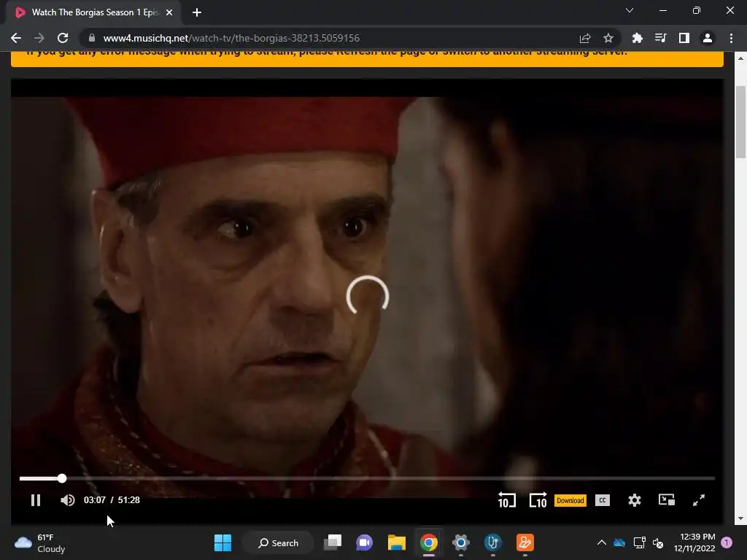Click the address bar URL
The width and height of the screenshot is (747, 560).
point(231,38)
